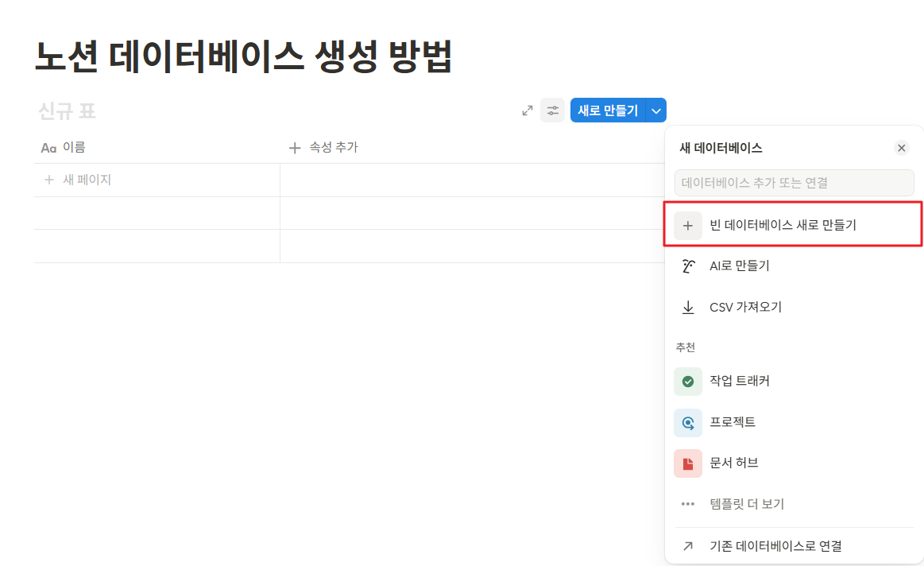Image resolution: width=924 pixels, height=566 pixels.
Task: Select 기존 데이터베이스로 연결 link
Action: pos(775,545)
